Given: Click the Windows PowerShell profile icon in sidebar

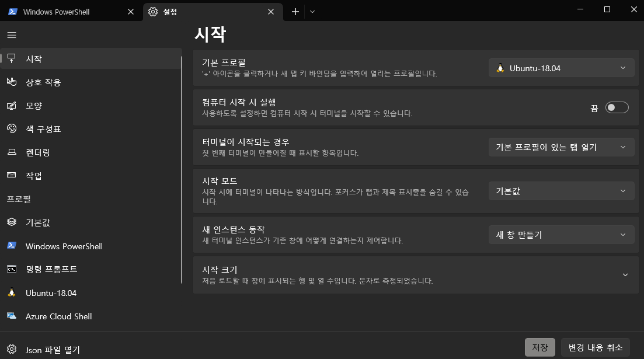Looking at the screenshot, I should tap(12, 246).
